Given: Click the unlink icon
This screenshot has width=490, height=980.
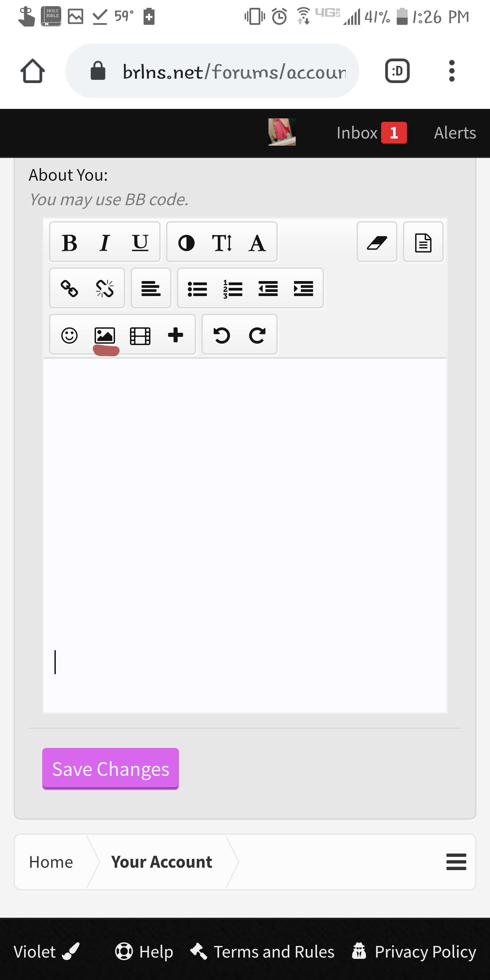Looking at the screenshot, I should [104, 288].
